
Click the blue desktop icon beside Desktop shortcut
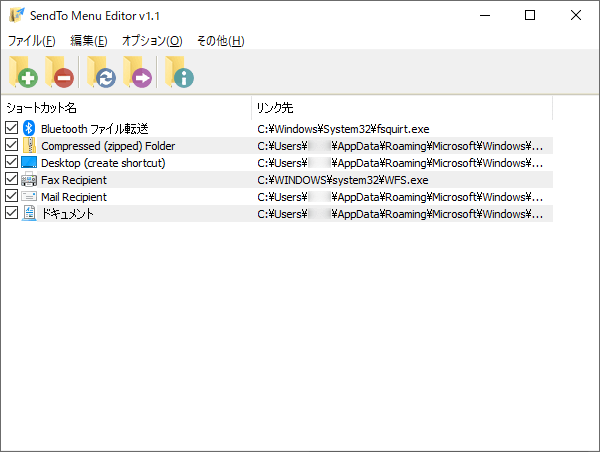[x=29, y=162]
